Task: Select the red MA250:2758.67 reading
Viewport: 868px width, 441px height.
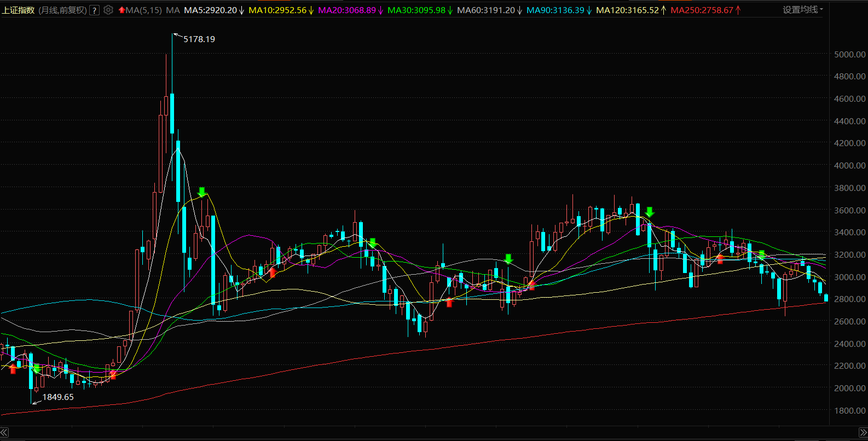Action: 702,10
